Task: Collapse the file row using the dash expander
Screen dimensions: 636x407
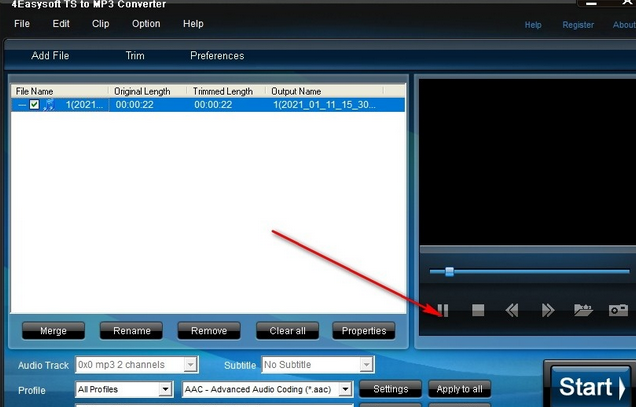Action: [22, 105]
